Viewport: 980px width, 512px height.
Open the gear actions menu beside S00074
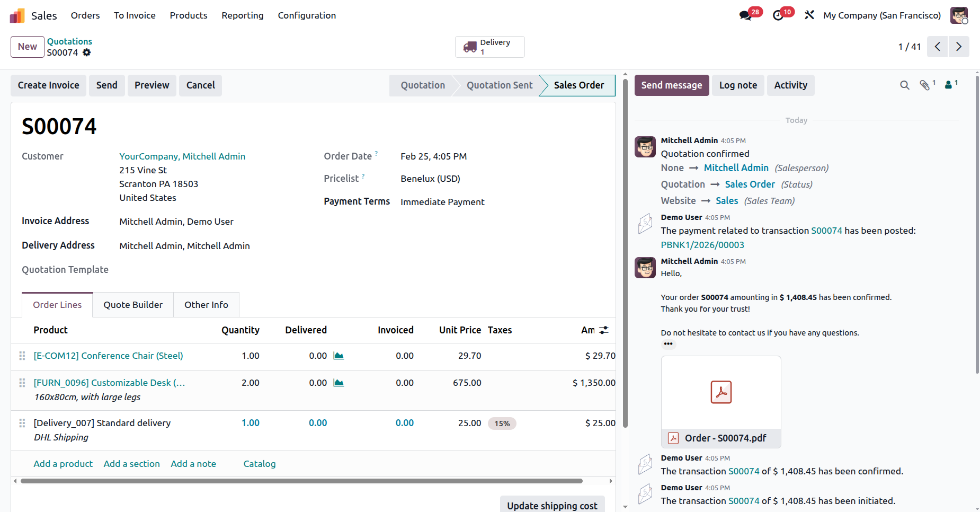(x=87, y=52)
